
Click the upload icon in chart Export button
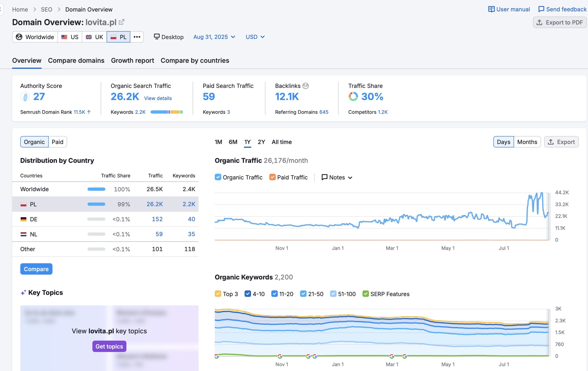pyautogui.click(x=551, y=142)
